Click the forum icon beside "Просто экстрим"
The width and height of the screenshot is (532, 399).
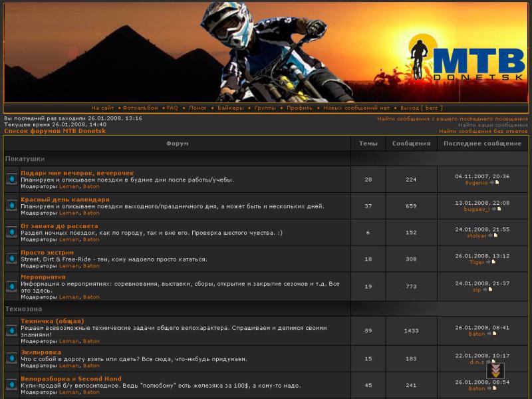coord(11,259)
